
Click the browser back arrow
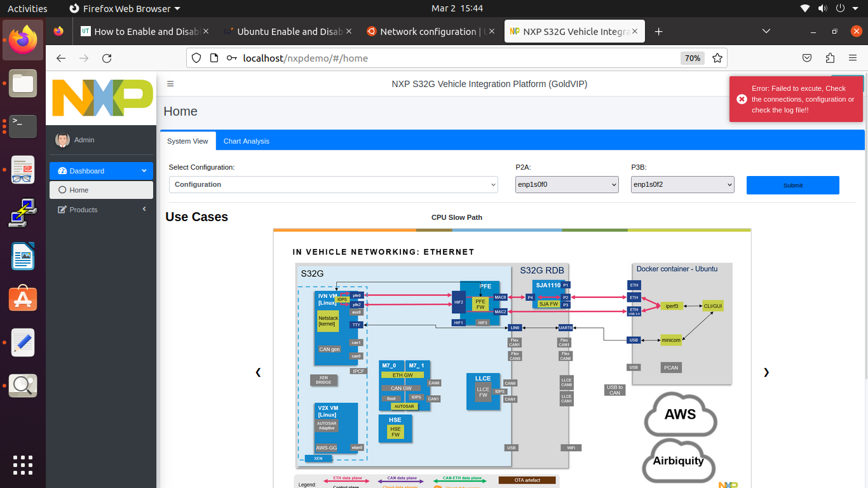coord(61,58)
